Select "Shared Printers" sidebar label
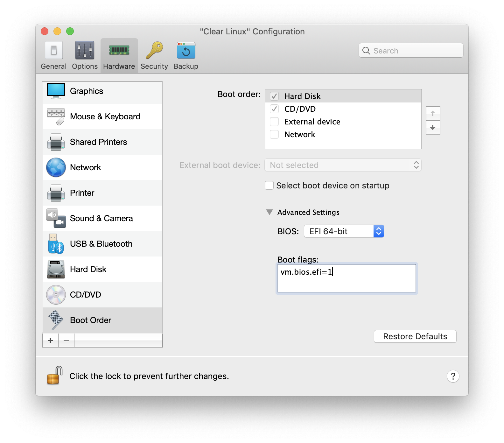 click(99, 142)
